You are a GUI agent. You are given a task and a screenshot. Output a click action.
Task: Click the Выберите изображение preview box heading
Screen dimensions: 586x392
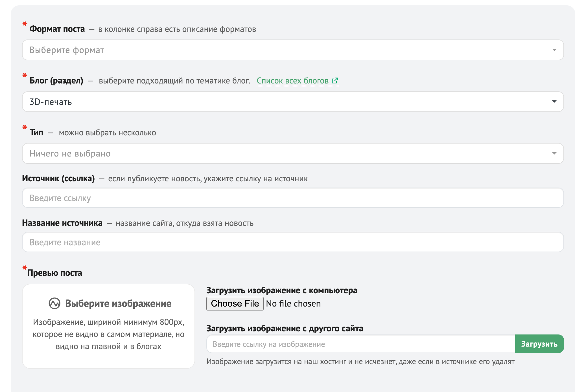click(118, 303)
